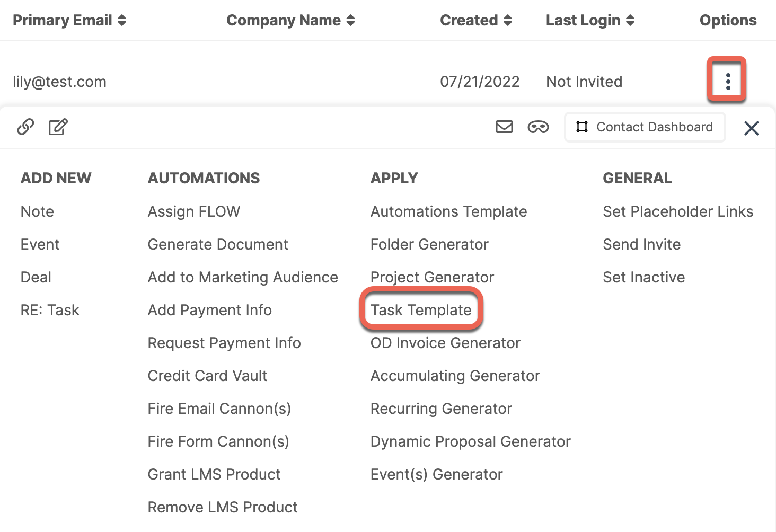
Task: Click Set Inactive
Action: [x=643, y=277]
